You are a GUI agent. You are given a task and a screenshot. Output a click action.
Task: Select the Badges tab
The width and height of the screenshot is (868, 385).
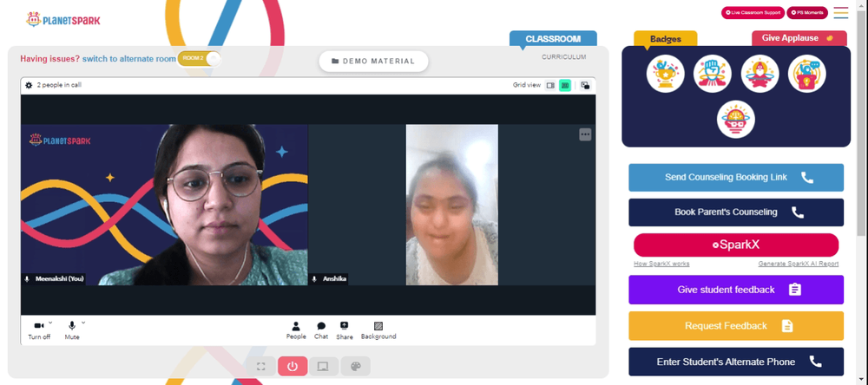pos(666,39)
